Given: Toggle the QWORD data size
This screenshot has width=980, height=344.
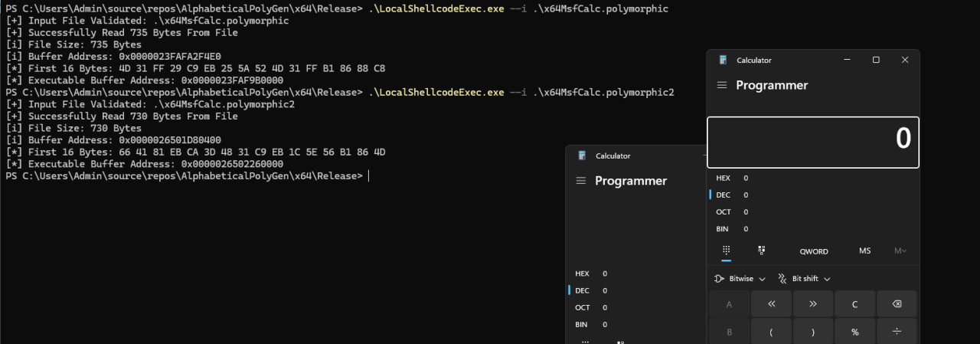Looking at the screenshot, I should (x=814, y=251).
